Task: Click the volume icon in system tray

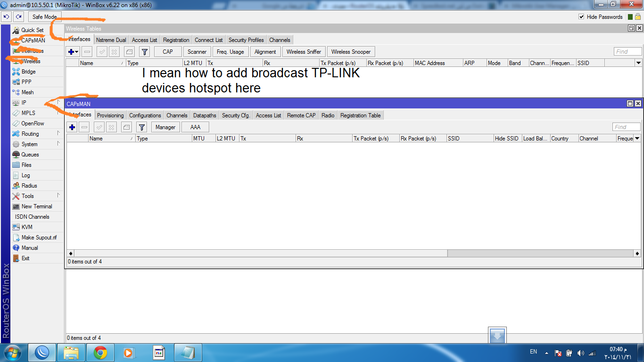Action: pos(580,353)
